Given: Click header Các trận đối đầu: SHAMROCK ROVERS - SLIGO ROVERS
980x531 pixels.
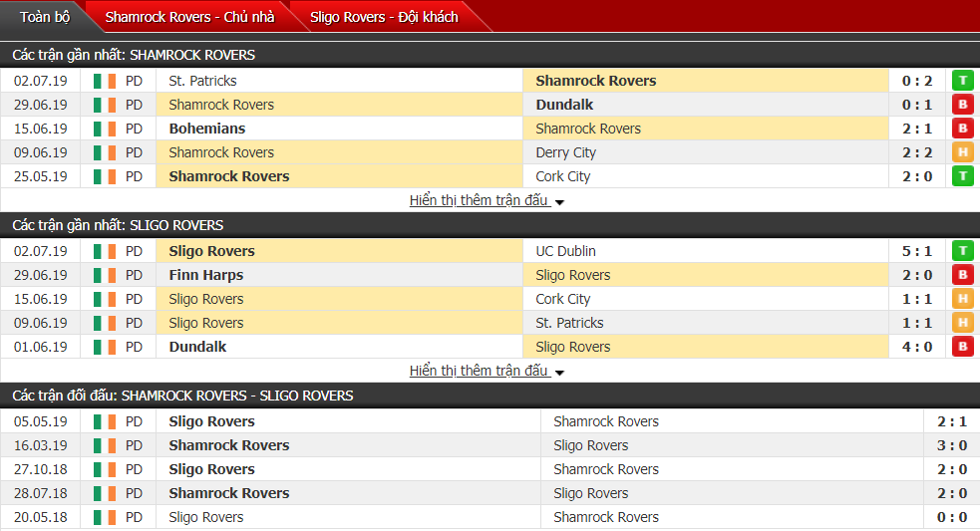Looking at the screenshot, I should [182, 396].
